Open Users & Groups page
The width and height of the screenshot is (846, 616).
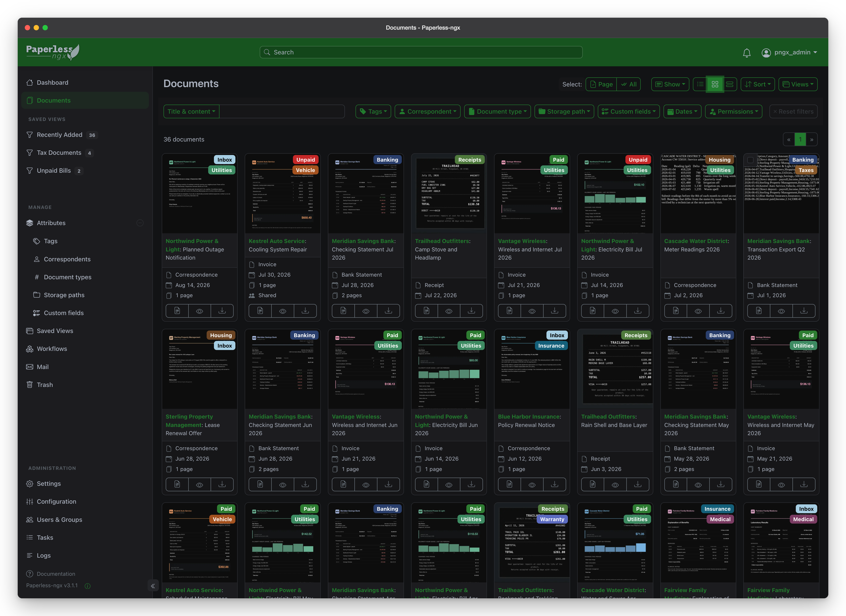[x=59, y=519]
